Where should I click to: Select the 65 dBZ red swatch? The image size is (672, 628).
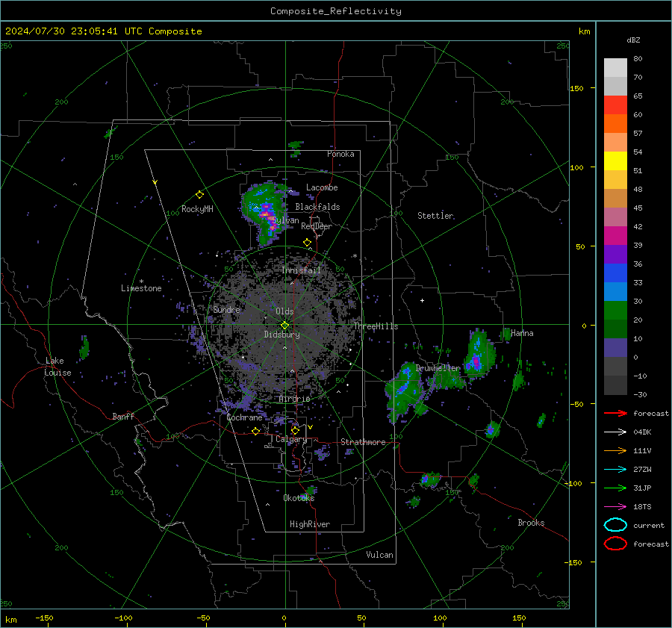tap(615, 105)
